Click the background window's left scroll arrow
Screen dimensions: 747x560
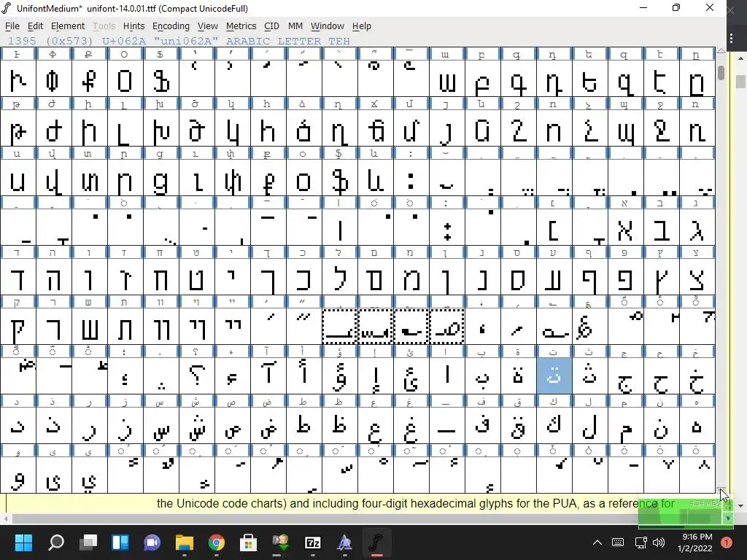[5, 518]
